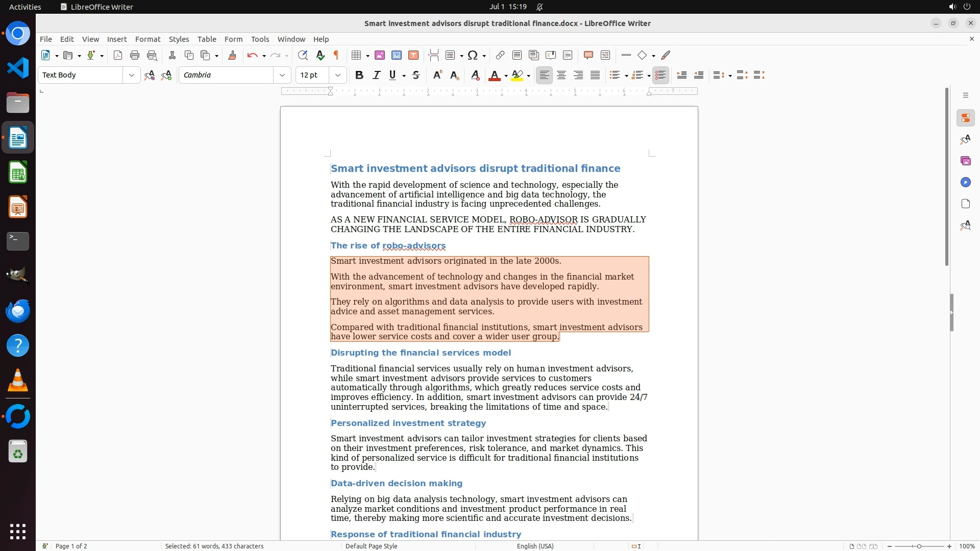
Task: Click the Insert Hyperlink icon
Action: [x=500, y=55]
